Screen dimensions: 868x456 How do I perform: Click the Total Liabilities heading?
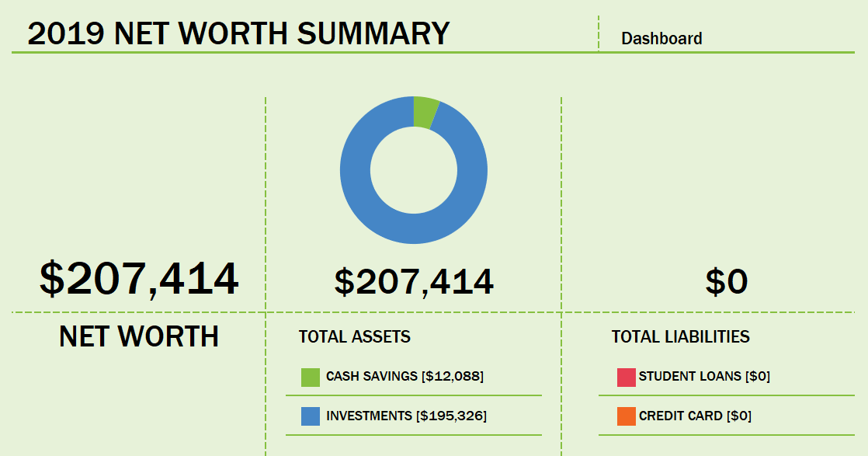click(x=681, y=336)
